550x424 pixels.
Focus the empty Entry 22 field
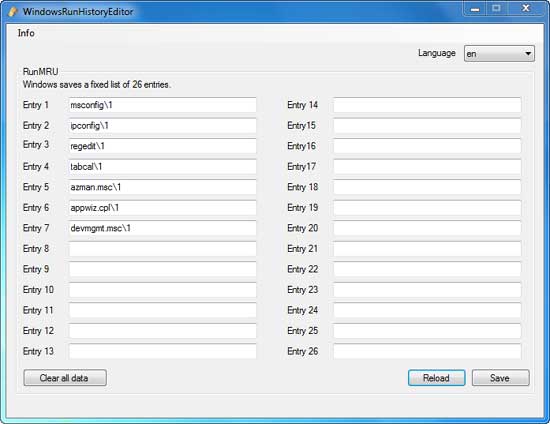point(427,269)
